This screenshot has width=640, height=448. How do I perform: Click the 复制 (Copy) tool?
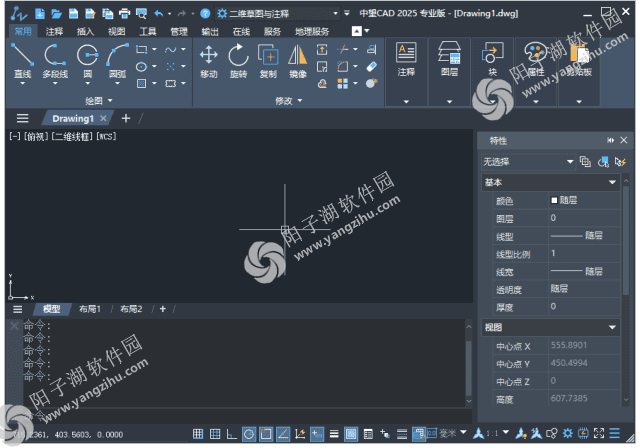[268, 61]
